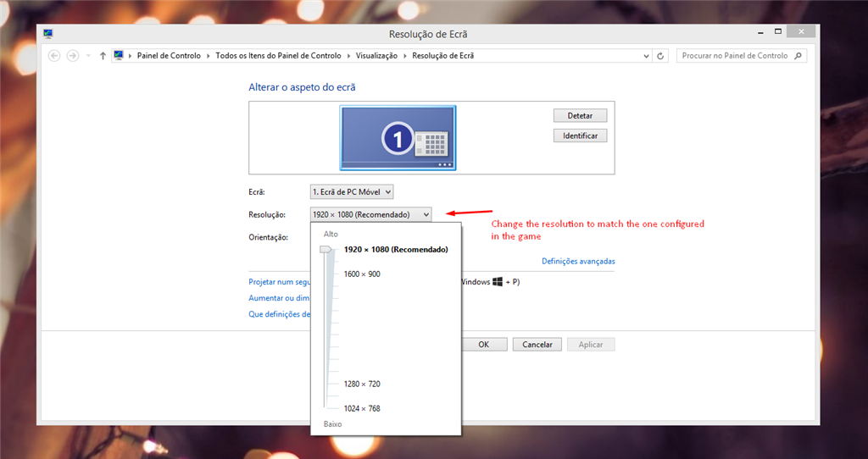Select monitor 1 display thumbnail
The height and width of the screenshot is (459, 868).
pos(398,138)
